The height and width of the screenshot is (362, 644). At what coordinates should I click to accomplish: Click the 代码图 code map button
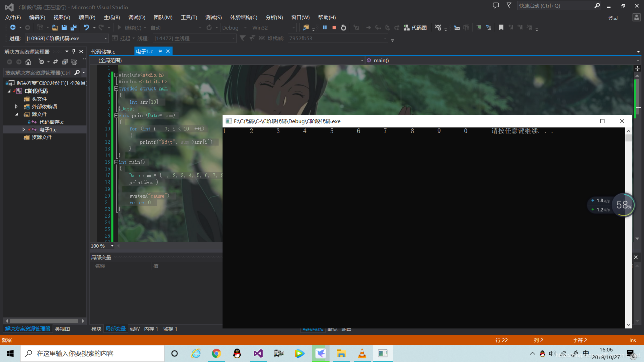415,28
